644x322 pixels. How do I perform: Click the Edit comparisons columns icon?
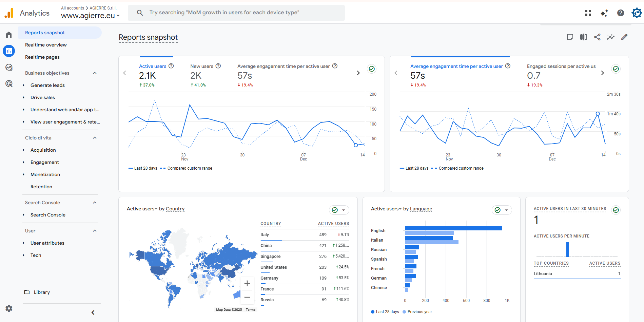(584, 37)
